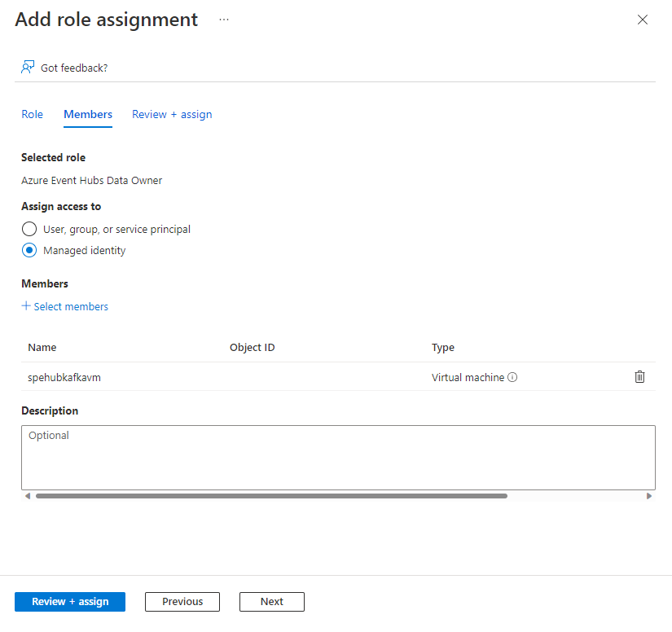The image size is (672, 632).
Task: Click the Next button
Action: pyautogui.click(x=271, y=602)
